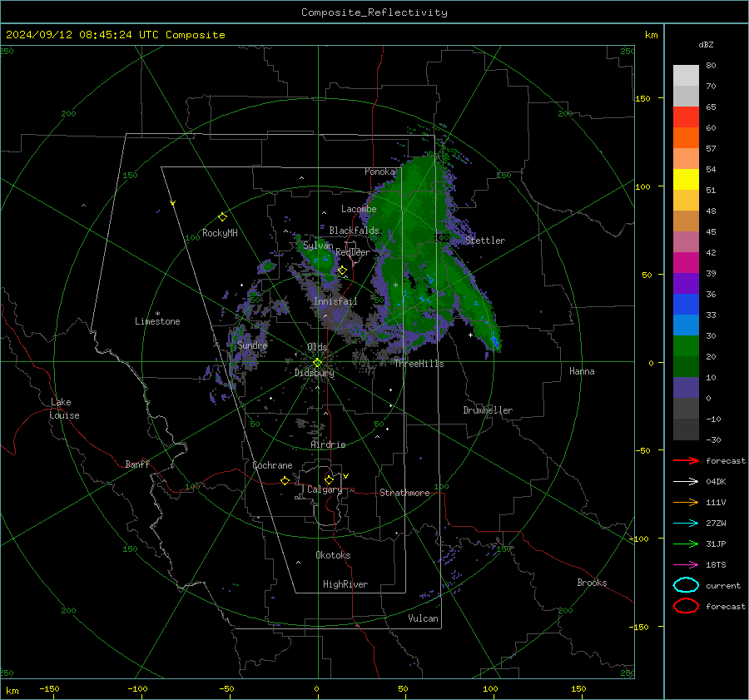Screen dimensions: 749x700
Task: Click the RockyMH label
Action: tap(220, 233)
